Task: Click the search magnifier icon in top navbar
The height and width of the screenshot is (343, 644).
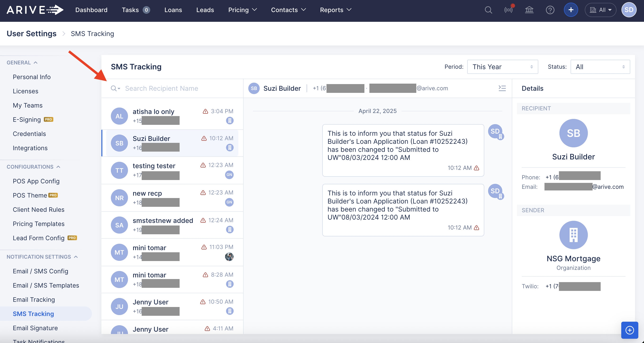Action: pyautogui.click(x=488, y=10)
